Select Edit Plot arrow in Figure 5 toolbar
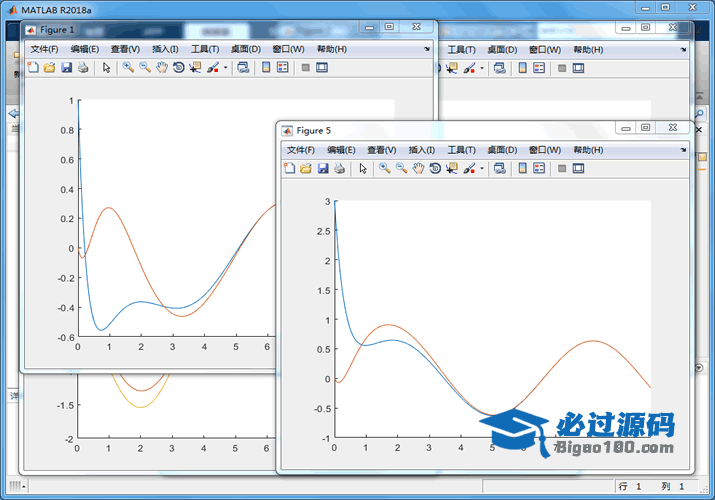 tap(363, 168)
